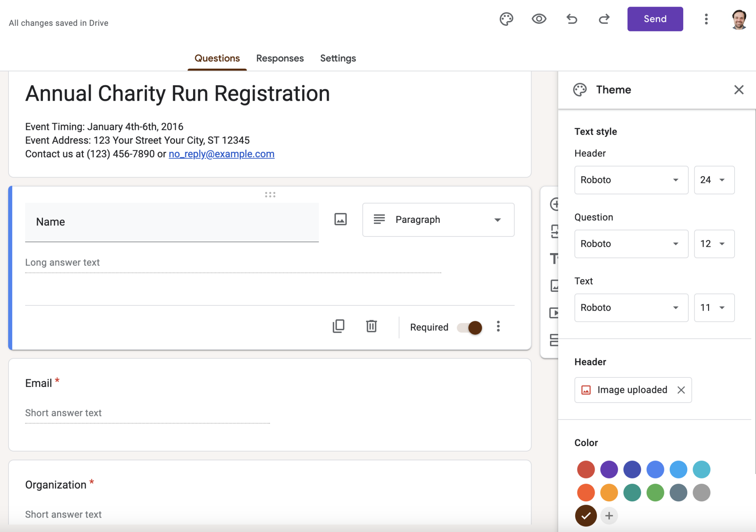The image size is (756, 532).
Task: Toggle Required off for the Name question
Action: tap(469, 327)
